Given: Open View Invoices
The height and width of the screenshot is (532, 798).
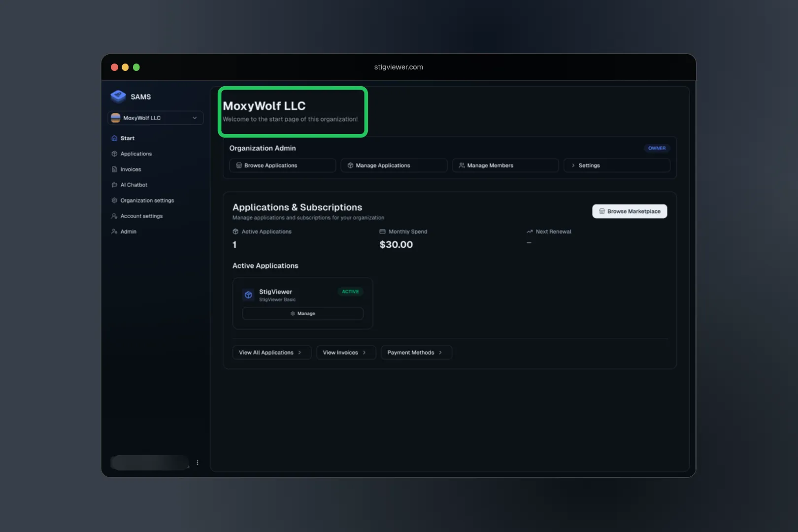Looking at the screenshot, I should 345,353.
